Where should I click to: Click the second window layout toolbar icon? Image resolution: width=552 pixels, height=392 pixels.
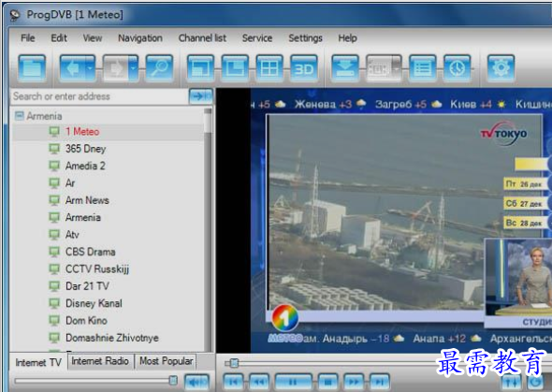pos(235,68)
